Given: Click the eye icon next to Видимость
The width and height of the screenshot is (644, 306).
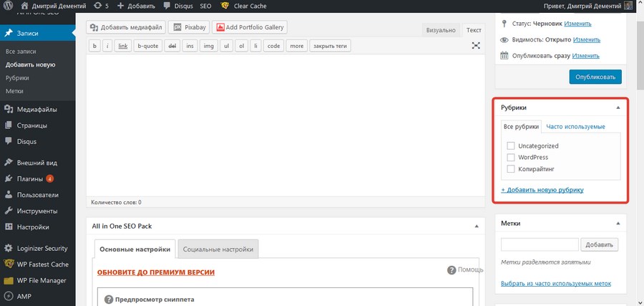Looking at the screenshot, I should click(504, 40).
